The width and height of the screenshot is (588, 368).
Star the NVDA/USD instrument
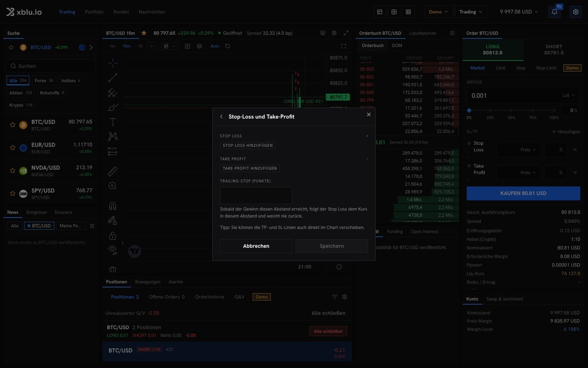tap(13, 171)
